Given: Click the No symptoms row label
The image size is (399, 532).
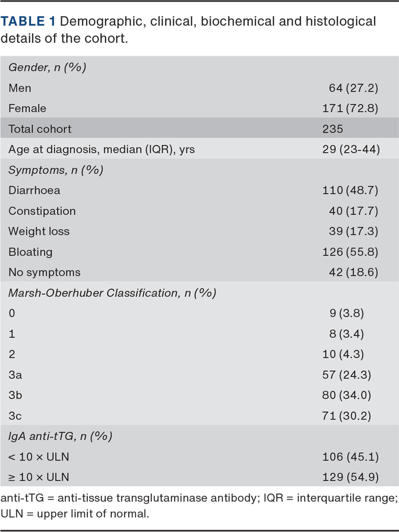Looking at the screenshot, I should (x=44, y=272).
